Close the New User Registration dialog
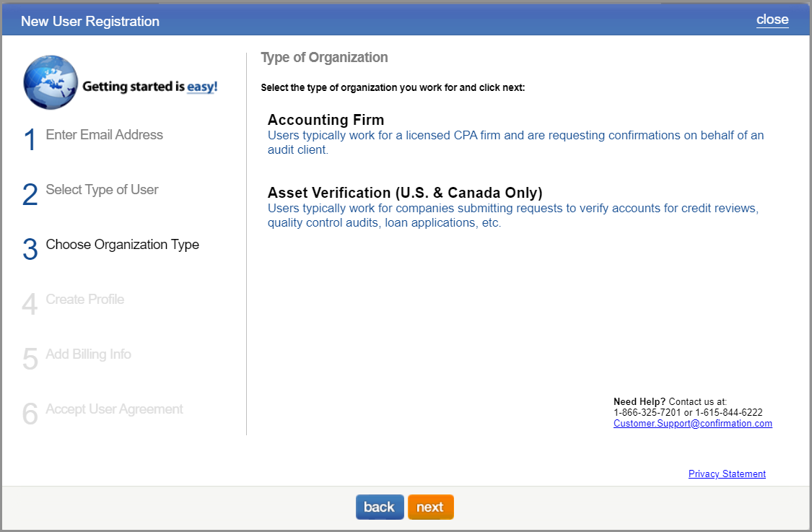Image resolution: width=812 pixels, height=532 pixels. pyautogui.click(x=772, y=20)
